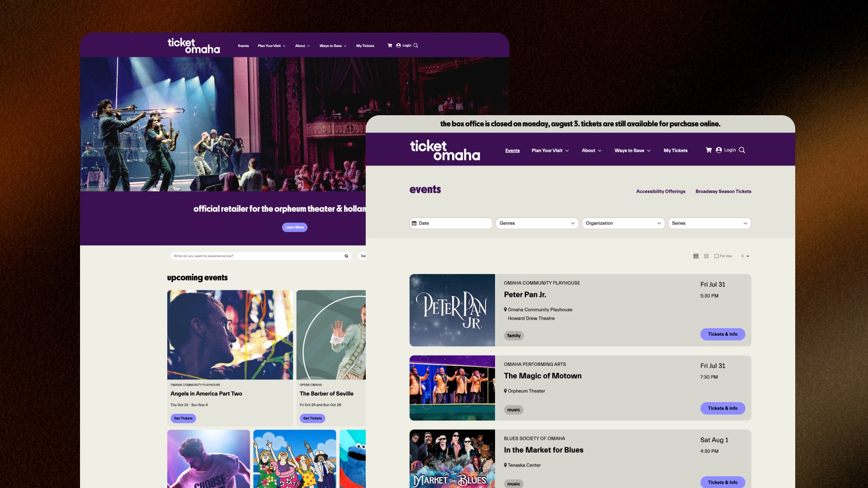Open the Accessibility Offerings link

coord(660,192)
